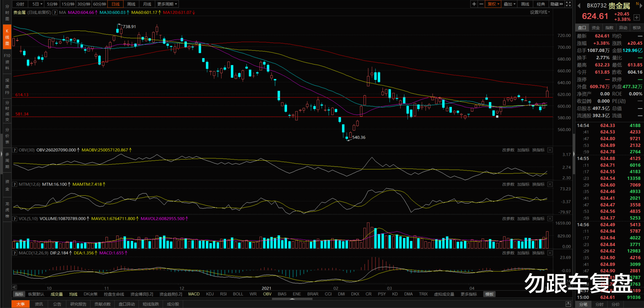The width and height of the screenshot is (644, 308).
Task: Open 换指标 for MACD panel
Action: [x=538, y=253]
